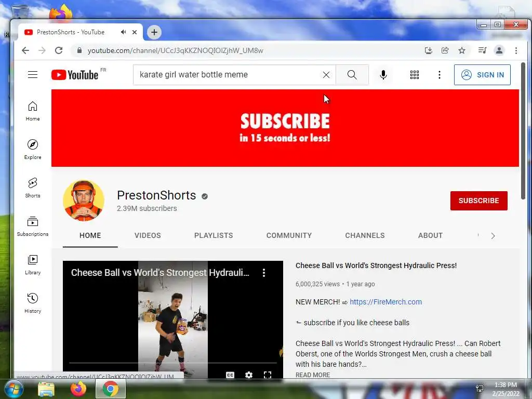This screenshot has width=532, height=399.
Task: Run search with the magnifier button
Action: tap(352, 75)
